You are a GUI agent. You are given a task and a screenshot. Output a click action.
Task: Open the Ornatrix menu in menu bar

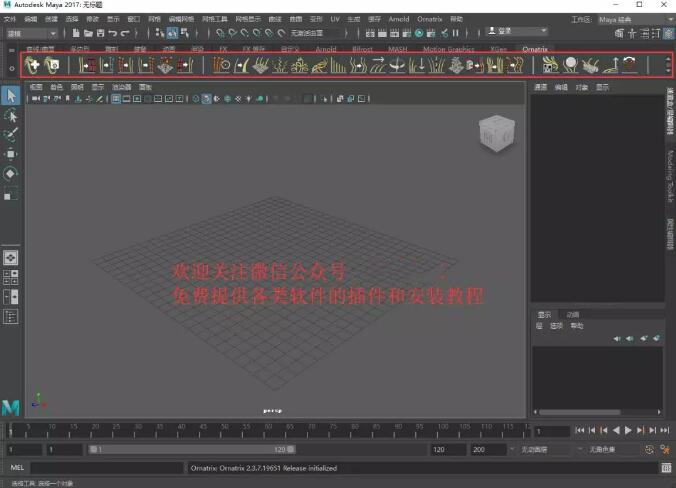click(x=429, y=19)
